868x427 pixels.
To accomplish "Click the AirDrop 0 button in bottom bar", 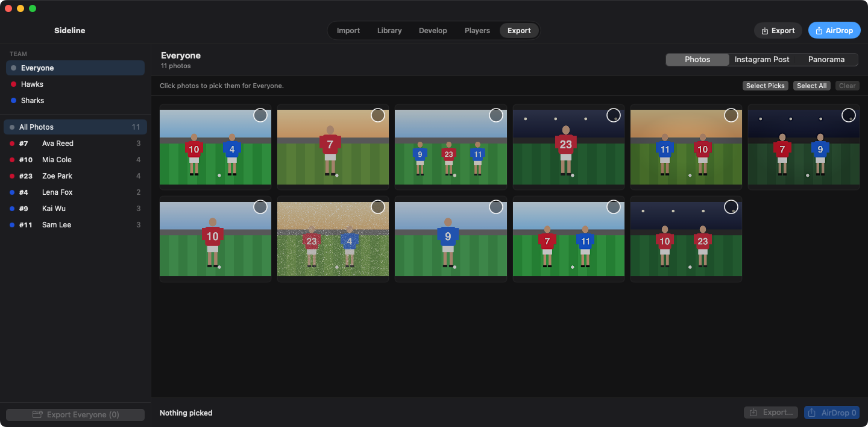I will point(832,413).
